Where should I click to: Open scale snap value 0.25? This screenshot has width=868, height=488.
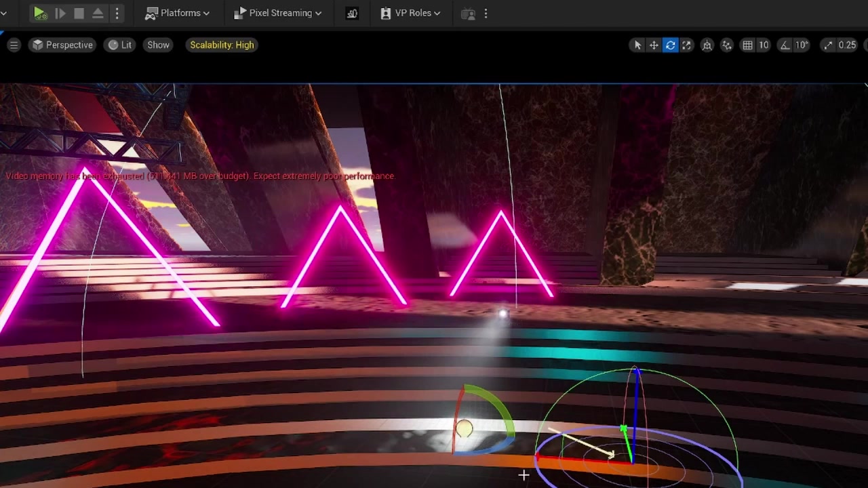[x=847, y=45]
